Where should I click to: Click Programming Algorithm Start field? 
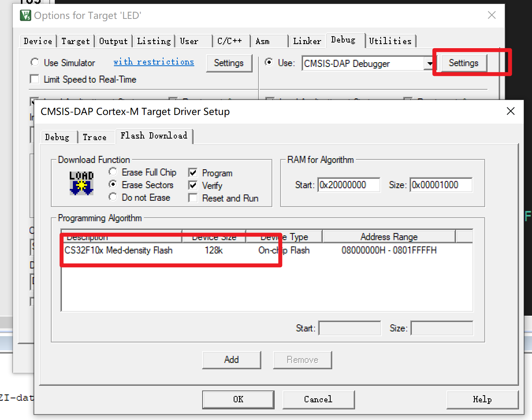(x=350, y=328)
